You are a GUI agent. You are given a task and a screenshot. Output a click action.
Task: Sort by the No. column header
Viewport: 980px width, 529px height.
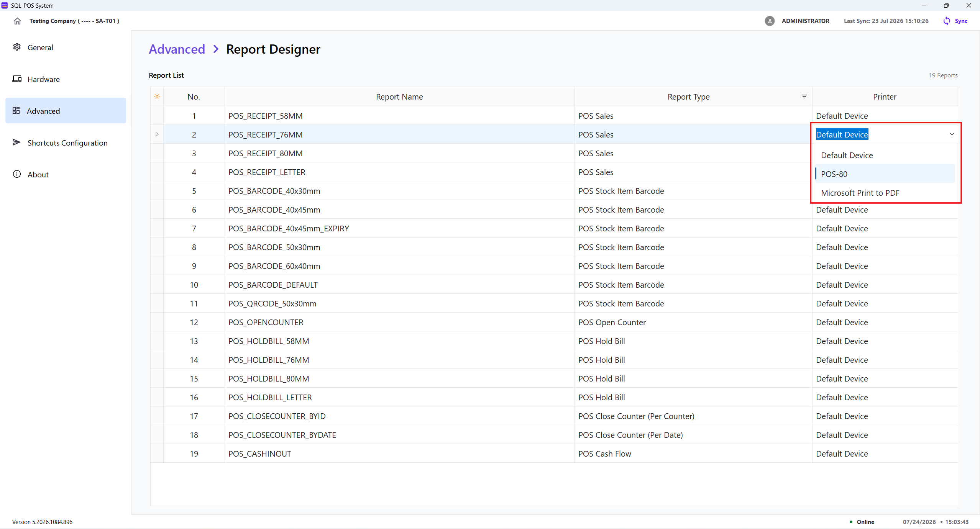point(194,97)
